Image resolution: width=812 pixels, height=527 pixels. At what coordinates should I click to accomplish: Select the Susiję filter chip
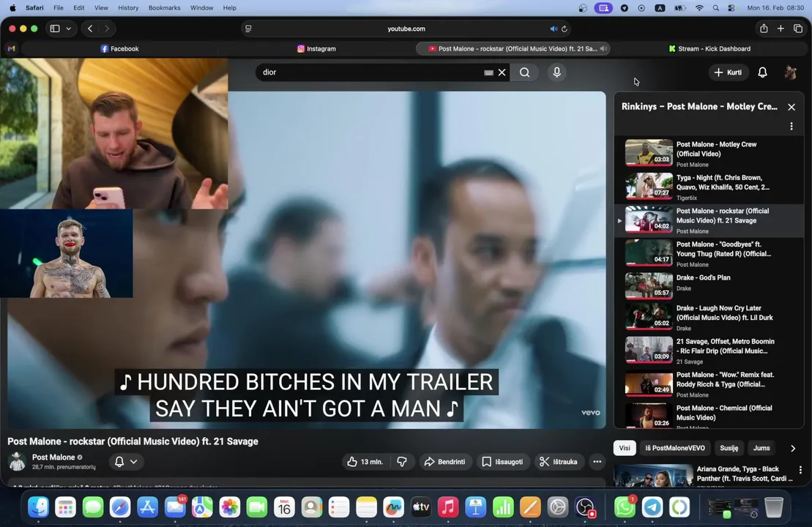click(729, 448)
